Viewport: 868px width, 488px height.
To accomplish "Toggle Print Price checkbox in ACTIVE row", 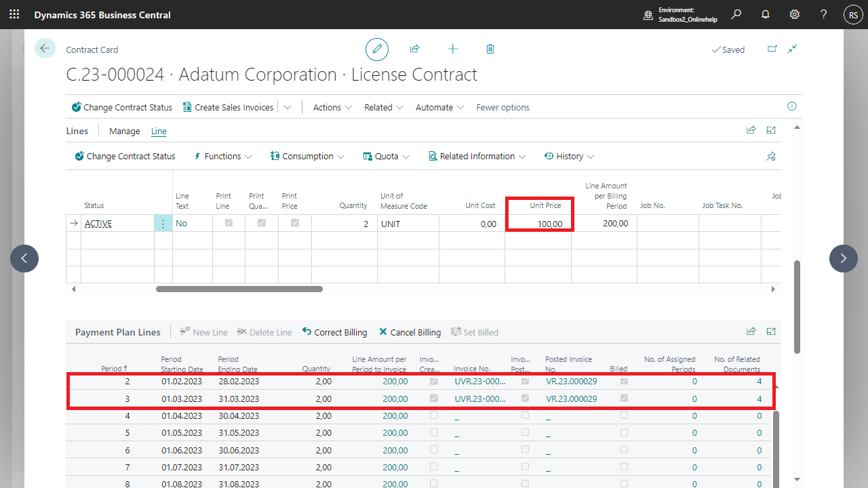I will click(295, 223).
